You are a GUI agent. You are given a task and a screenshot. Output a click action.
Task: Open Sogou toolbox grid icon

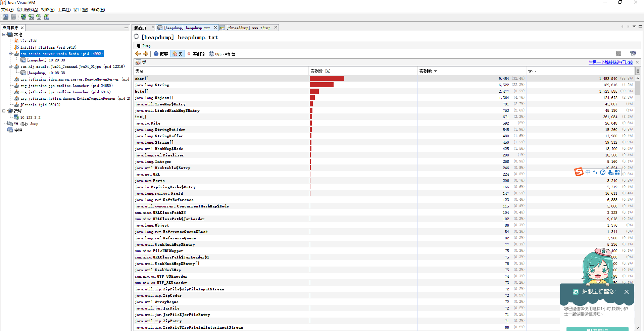click(x=617, y=172)
